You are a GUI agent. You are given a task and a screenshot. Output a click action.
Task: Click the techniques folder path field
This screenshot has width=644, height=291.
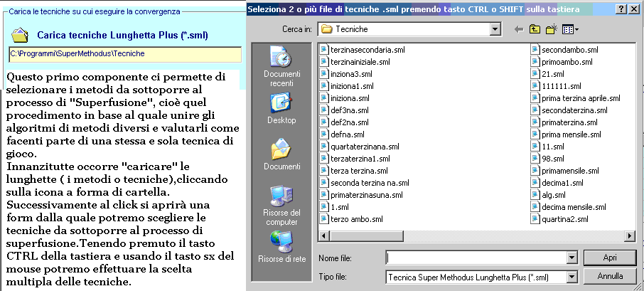pyautogui.click(x=125, y=54)
